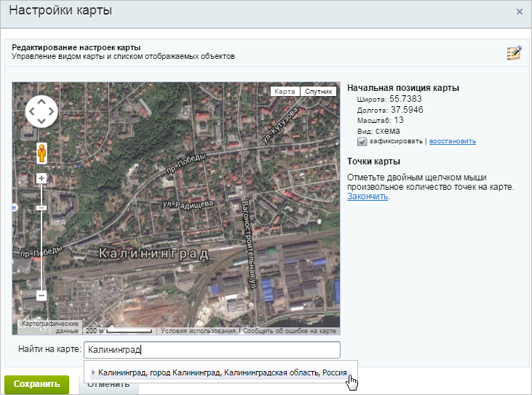This screenshot has height=395, width=532.
Task: Click the zoom slider handle
Action: point(41,208)
